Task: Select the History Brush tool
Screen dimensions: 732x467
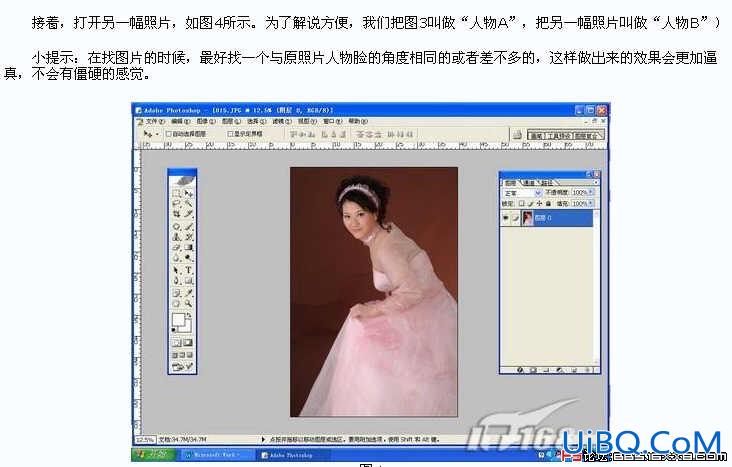Action: [x=188, y=237]
